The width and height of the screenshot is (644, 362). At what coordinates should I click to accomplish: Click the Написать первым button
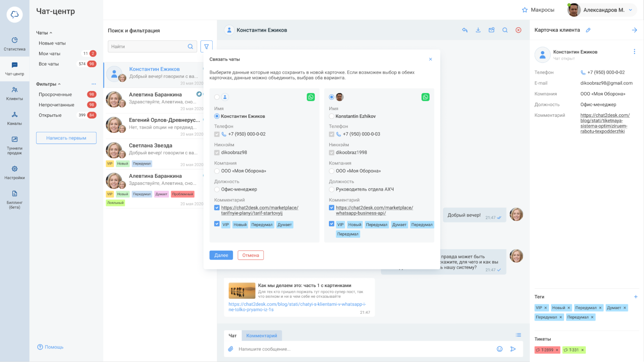coord(66,138)
